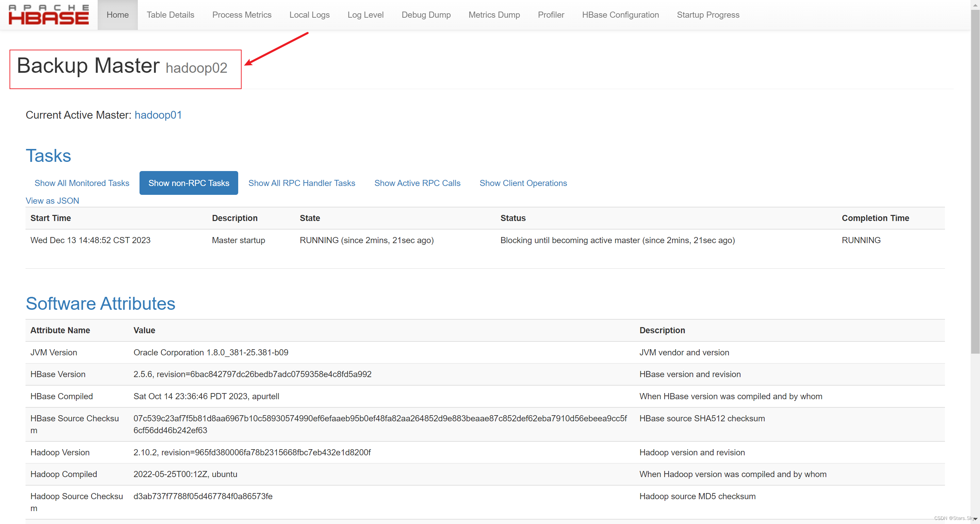Open Process Metrics page
The width and height of the screenshot is (980, 524).
click(242, 15)
